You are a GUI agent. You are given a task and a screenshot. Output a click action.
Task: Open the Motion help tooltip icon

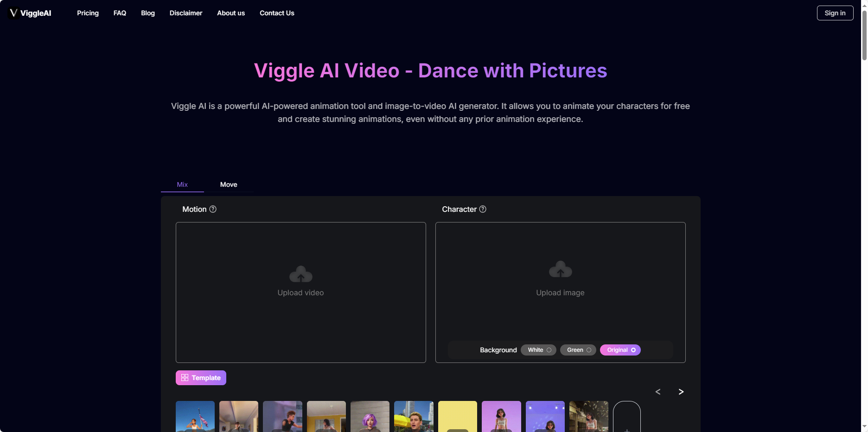(213, 209)
